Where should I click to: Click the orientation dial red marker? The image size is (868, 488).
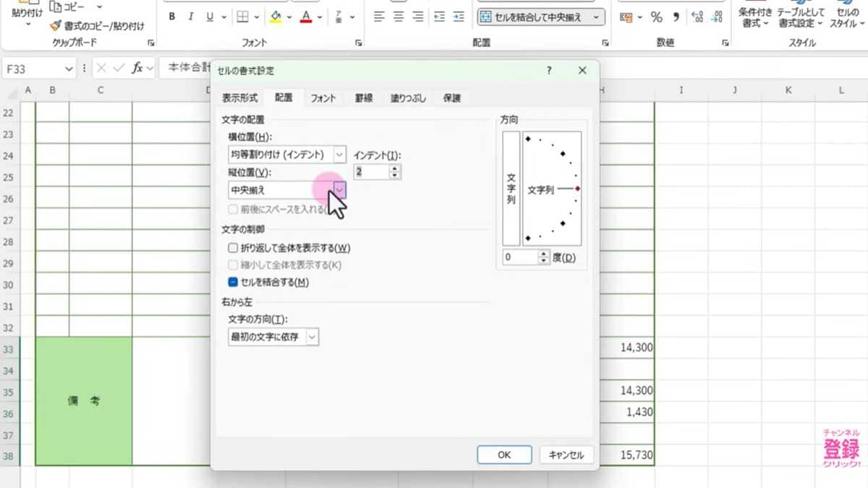577,189
